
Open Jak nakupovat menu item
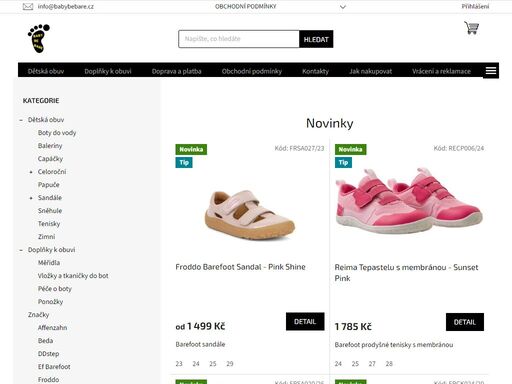pyautogui.click(x=370, y=71)
